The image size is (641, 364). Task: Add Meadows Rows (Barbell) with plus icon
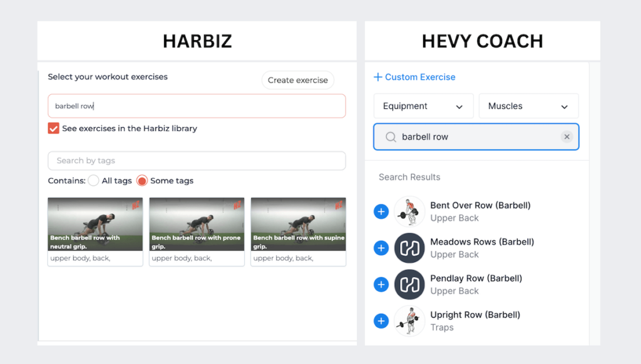click(381, 248)
